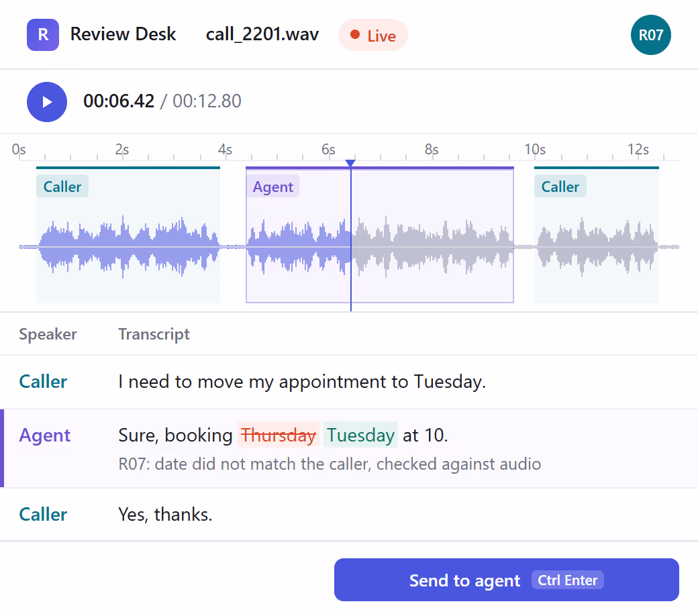Click the playhead marker on the timeline

(351, 163)
